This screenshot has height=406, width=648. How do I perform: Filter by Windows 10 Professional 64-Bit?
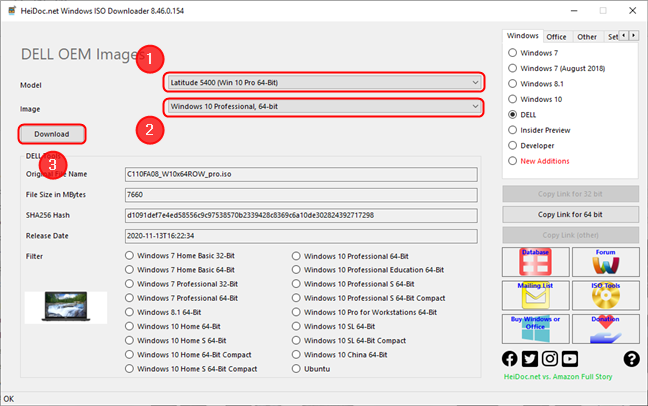[x=296, y=256]
